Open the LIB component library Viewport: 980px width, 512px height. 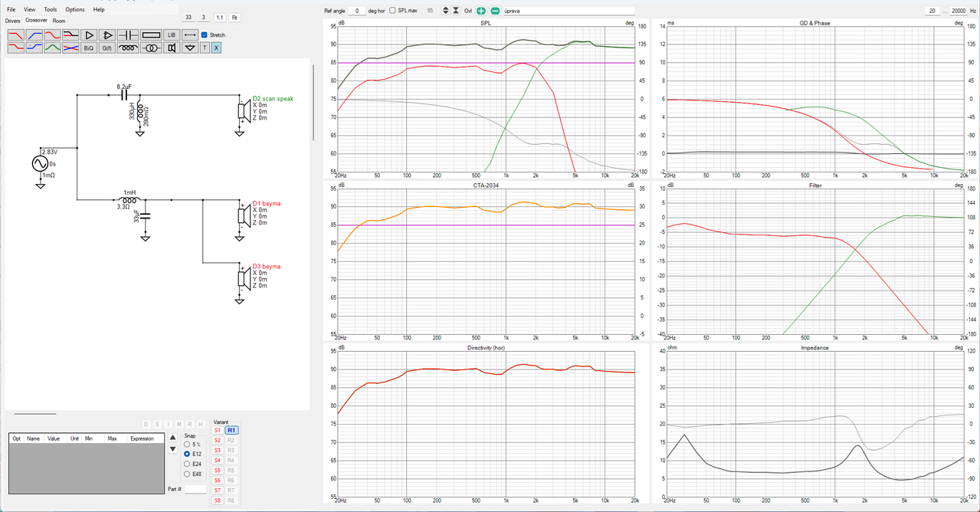coord(172,34)
